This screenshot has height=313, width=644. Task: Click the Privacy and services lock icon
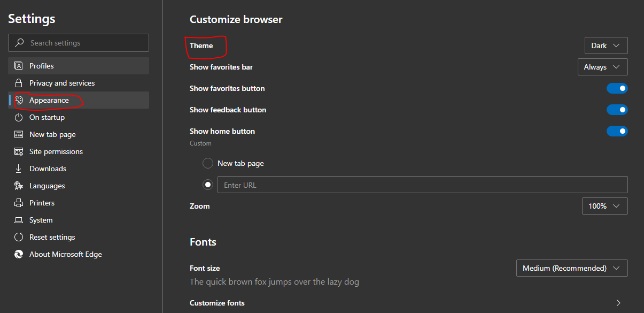coord(19,83)
